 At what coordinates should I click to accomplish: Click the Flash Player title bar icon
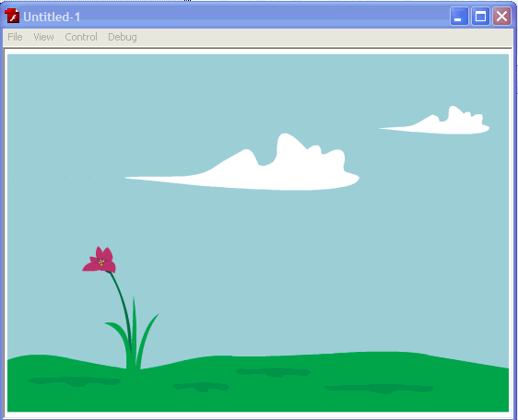point(12,16)
